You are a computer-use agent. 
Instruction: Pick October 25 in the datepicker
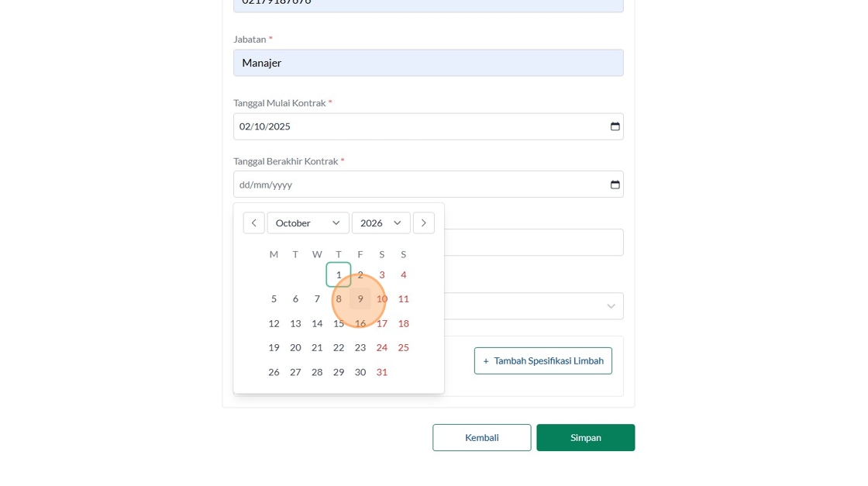pyautogui.click(x=404, y=348)
